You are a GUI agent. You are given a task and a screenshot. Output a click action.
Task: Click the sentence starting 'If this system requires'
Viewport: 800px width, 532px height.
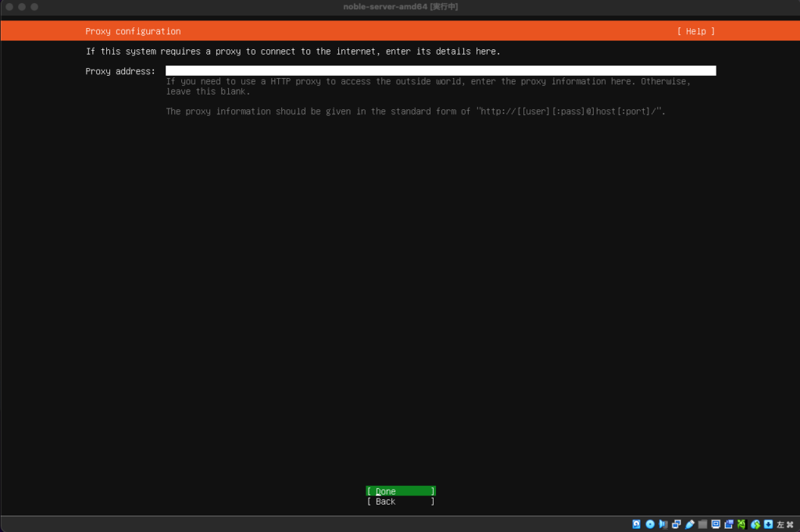coord(293,52)
